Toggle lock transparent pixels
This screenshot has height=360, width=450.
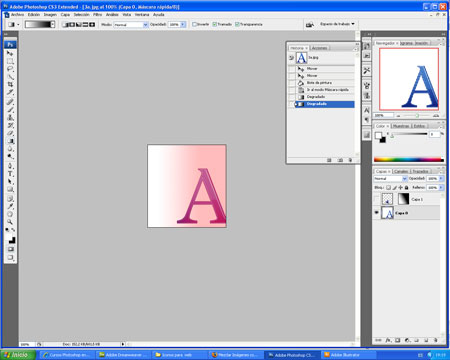click(x=388, y=188)
